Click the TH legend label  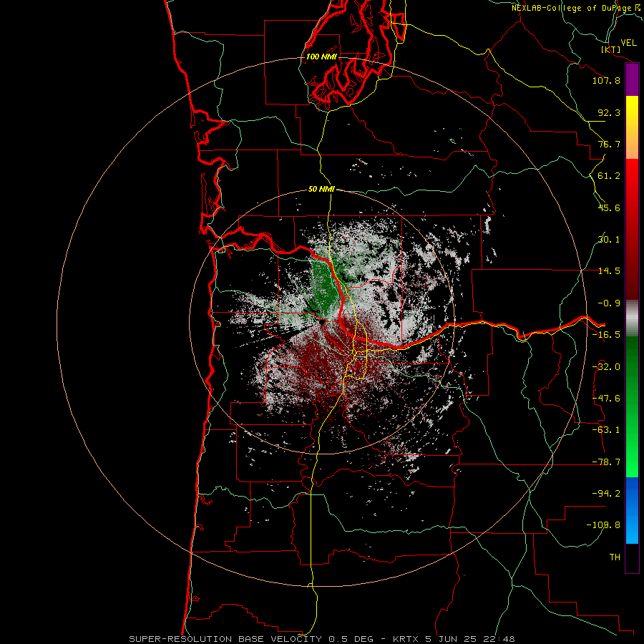tap(615, 557)
